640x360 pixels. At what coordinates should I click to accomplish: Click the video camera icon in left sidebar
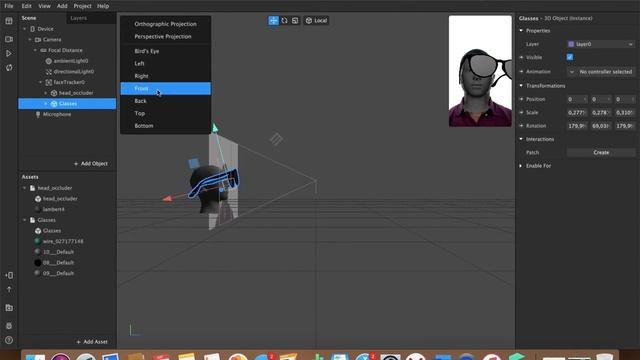click(9, 39)
